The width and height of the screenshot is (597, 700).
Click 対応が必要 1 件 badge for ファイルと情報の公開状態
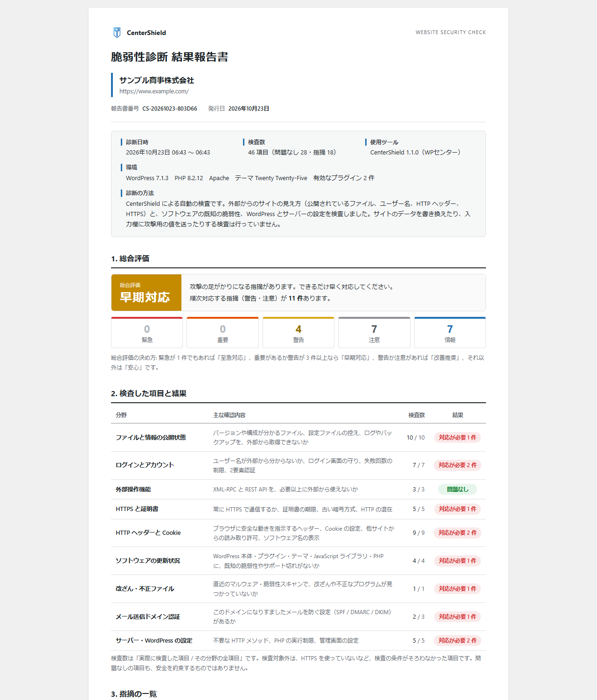click(x=458, y=438)
